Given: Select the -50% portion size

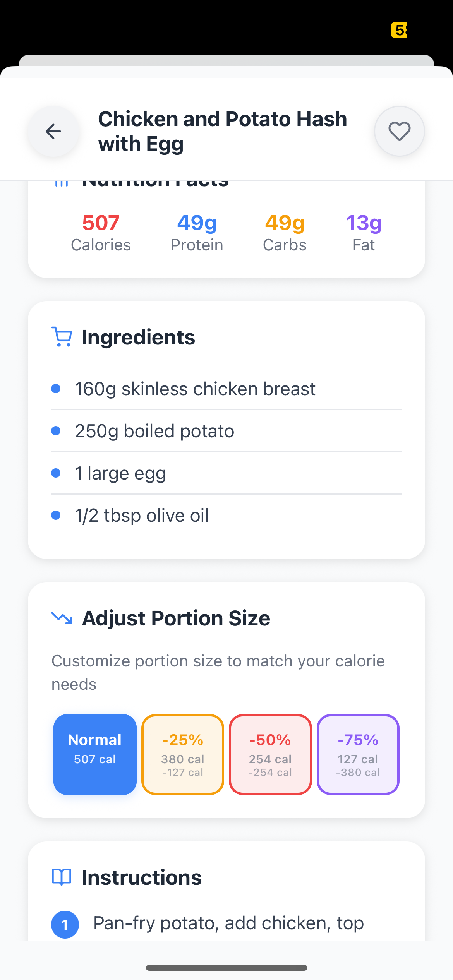Looking at the screenshot, I should click(x=270, y=754).
